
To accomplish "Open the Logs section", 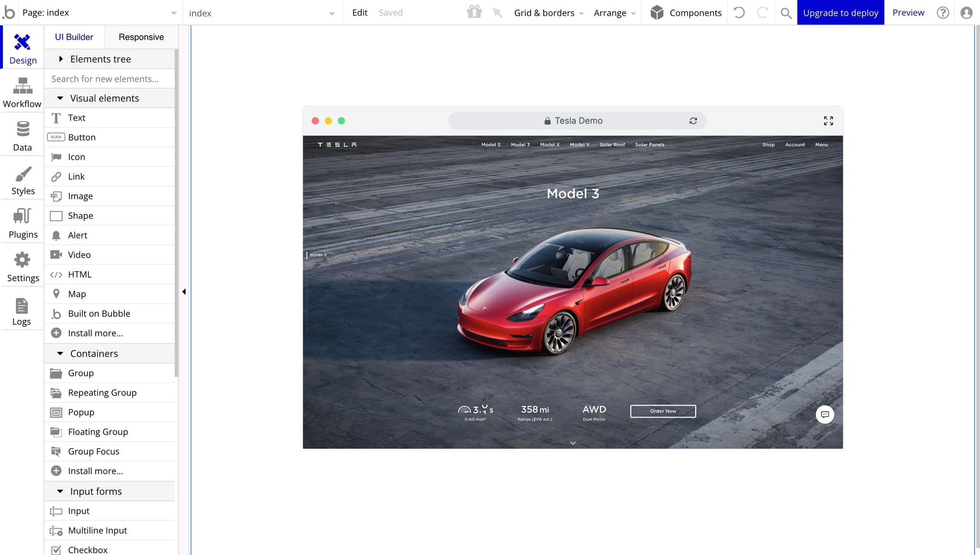I will click(22, 311).
